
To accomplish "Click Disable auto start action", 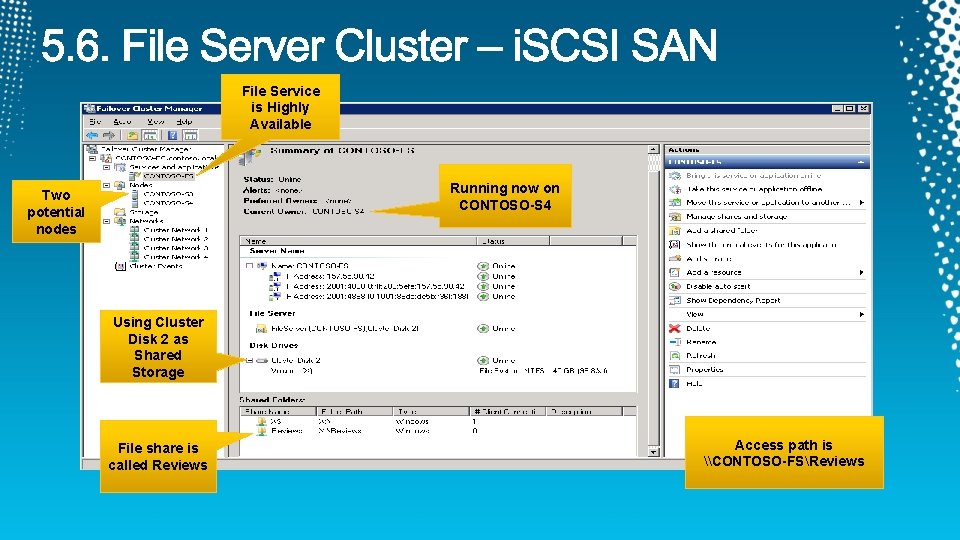I will point(718,287).
